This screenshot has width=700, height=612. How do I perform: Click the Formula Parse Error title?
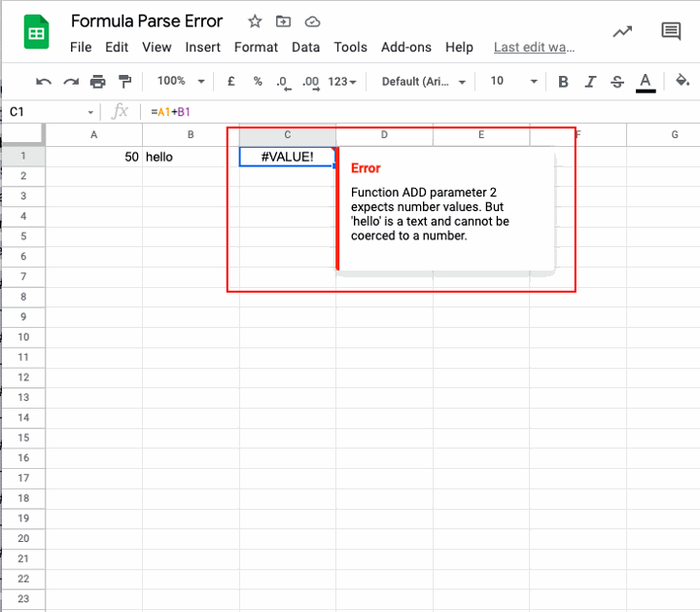coord(147,21)
